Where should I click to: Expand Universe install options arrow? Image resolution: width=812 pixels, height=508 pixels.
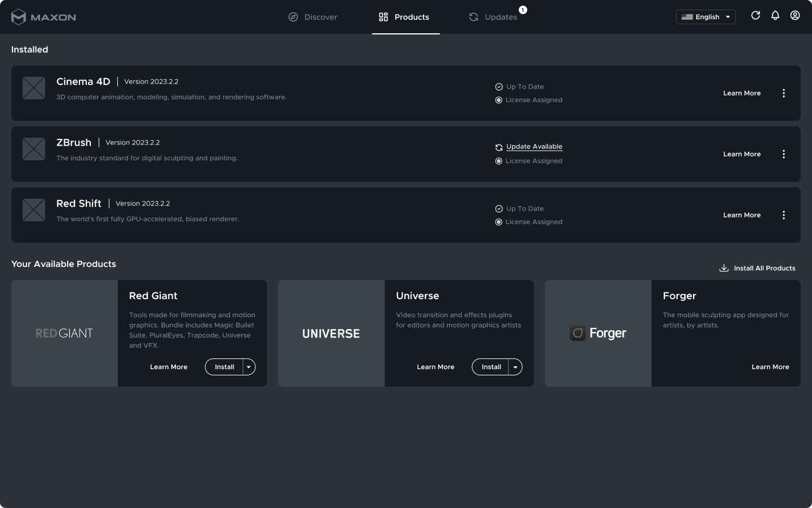coord(515,367)
